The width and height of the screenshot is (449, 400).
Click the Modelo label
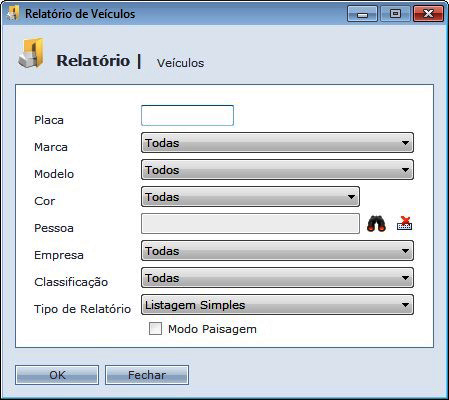[x=54, y=174]
